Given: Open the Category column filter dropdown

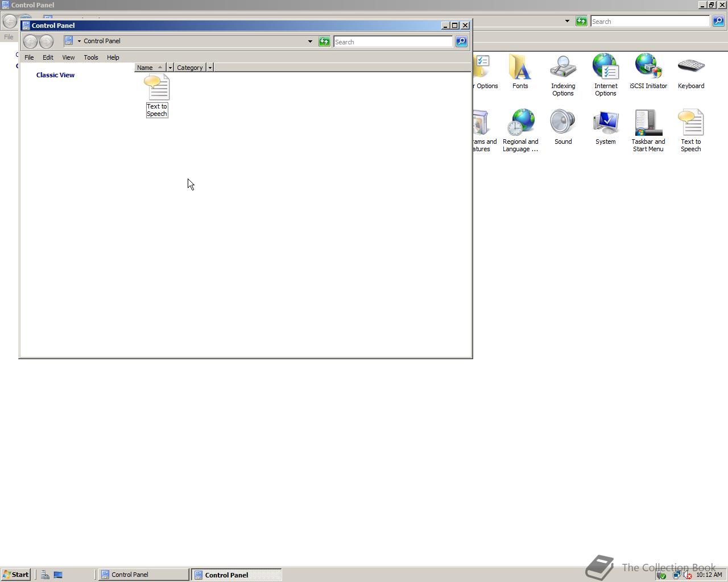Looking at the screenshot, I should 210,67.
